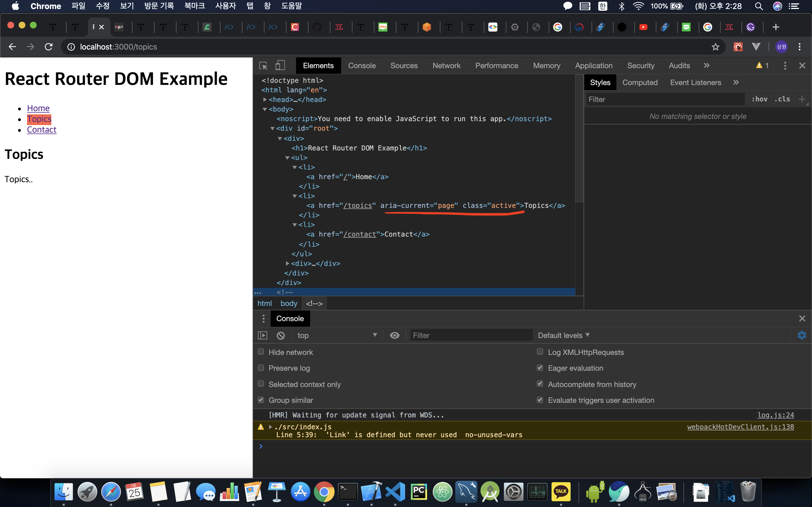Screen dimensions: 812x507
Task: Expand the collapsed head element
Action: pyautogui.click(x=265, y=100)
